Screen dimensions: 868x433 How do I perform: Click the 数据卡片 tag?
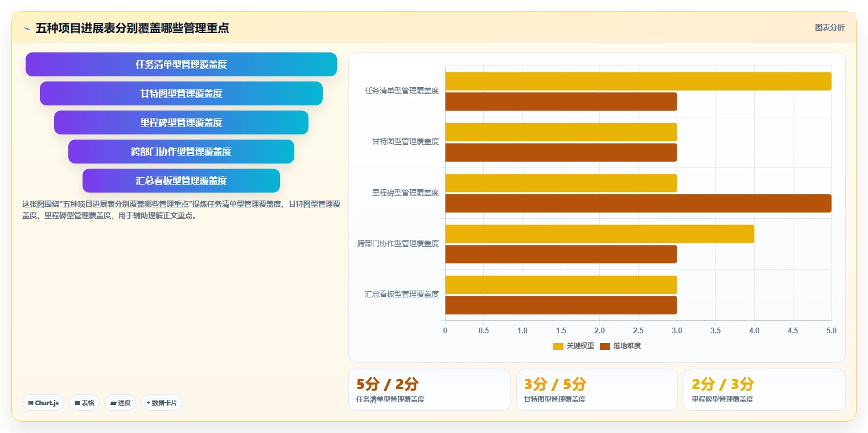click(x=162, y=403)
